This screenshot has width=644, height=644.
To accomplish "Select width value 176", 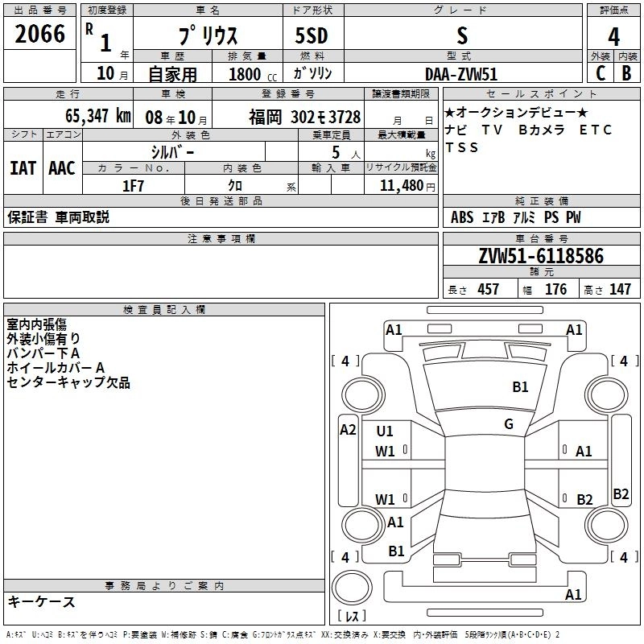I will click(555, 289).
